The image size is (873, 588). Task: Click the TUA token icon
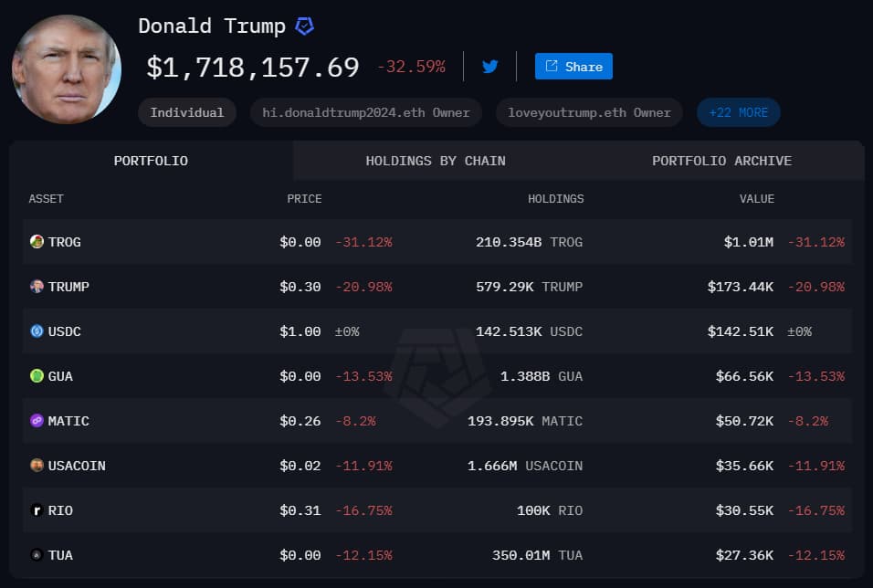(37, 555)
